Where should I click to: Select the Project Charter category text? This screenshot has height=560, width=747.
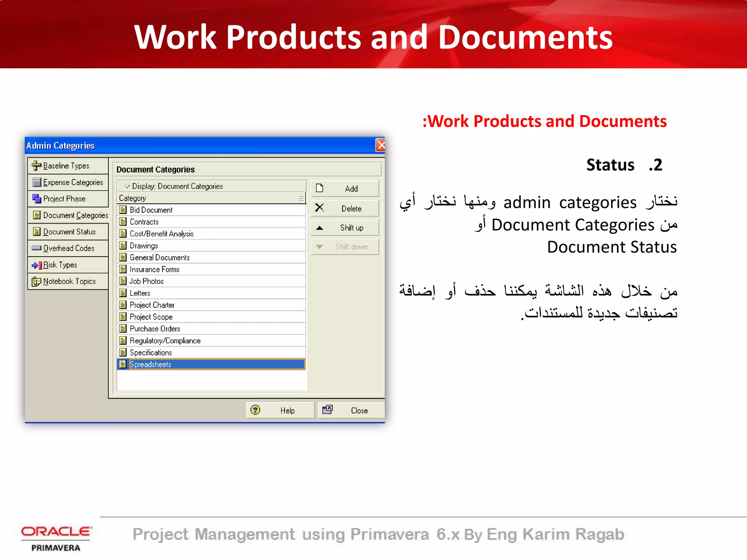[152, 305]
